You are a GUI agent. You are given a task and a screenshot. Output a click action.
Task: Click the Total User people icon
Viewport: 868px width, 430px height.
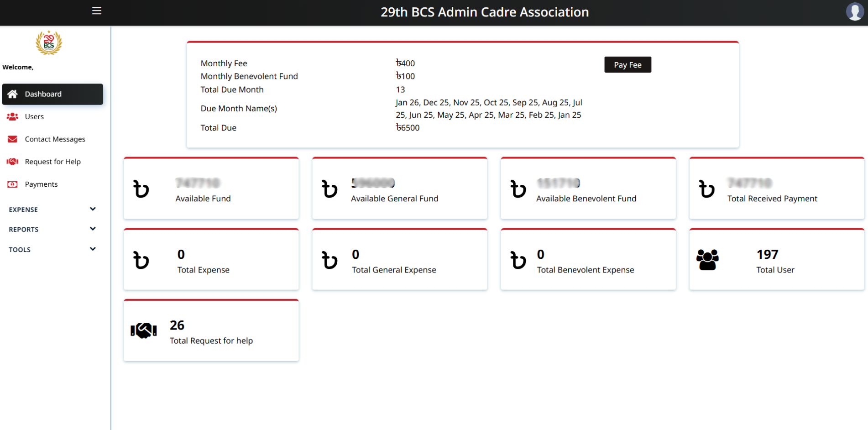pos(707,260)
